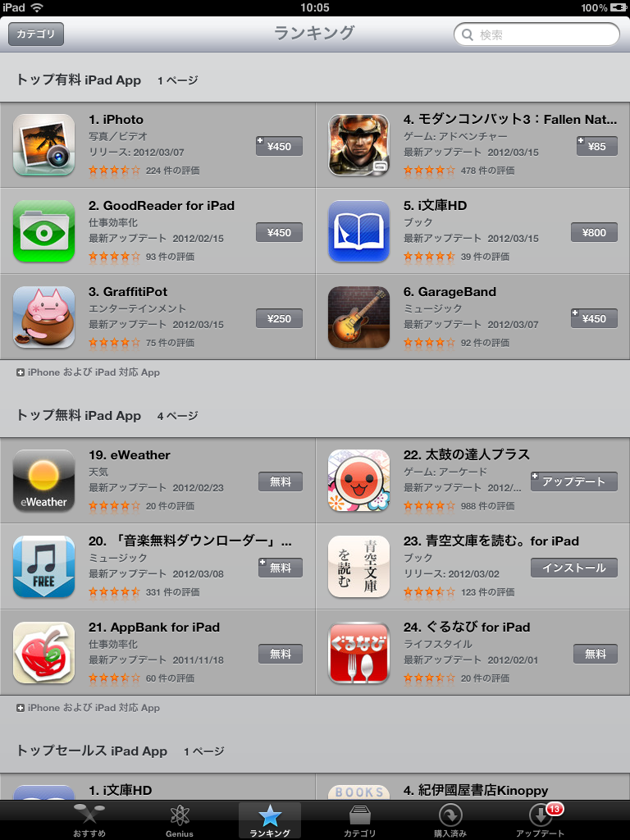Image resolution: width=630 pixels, height=840 pixels.
Task: Tap the GoodReader for iPad icon
Action: pyautogui.click(x=44, y=231)
